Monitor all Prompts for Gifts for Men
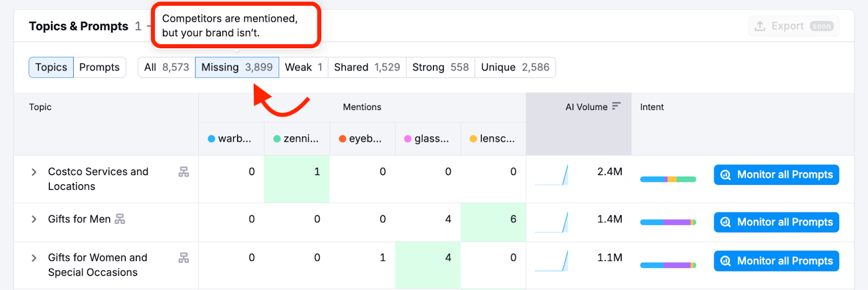The image size is (868, 290). pos(776,222)
